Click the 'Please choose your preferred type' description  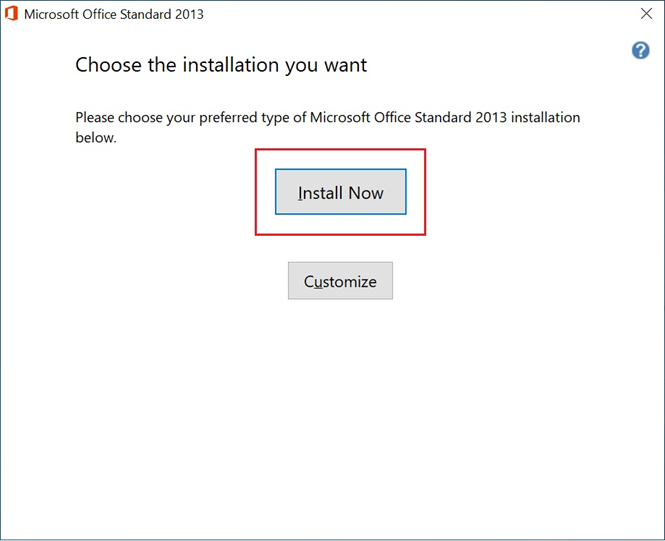click(327, 127)
